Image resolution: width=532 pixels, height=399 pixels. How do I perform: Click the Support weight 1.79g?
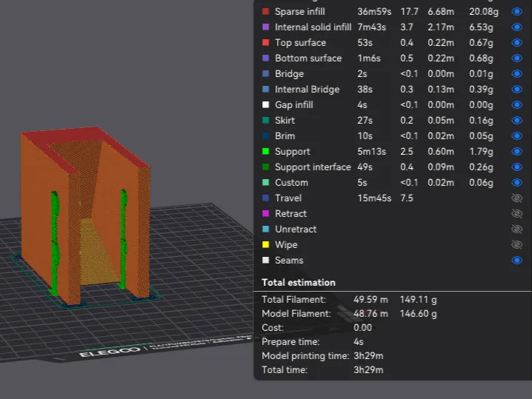coord(481,152)
